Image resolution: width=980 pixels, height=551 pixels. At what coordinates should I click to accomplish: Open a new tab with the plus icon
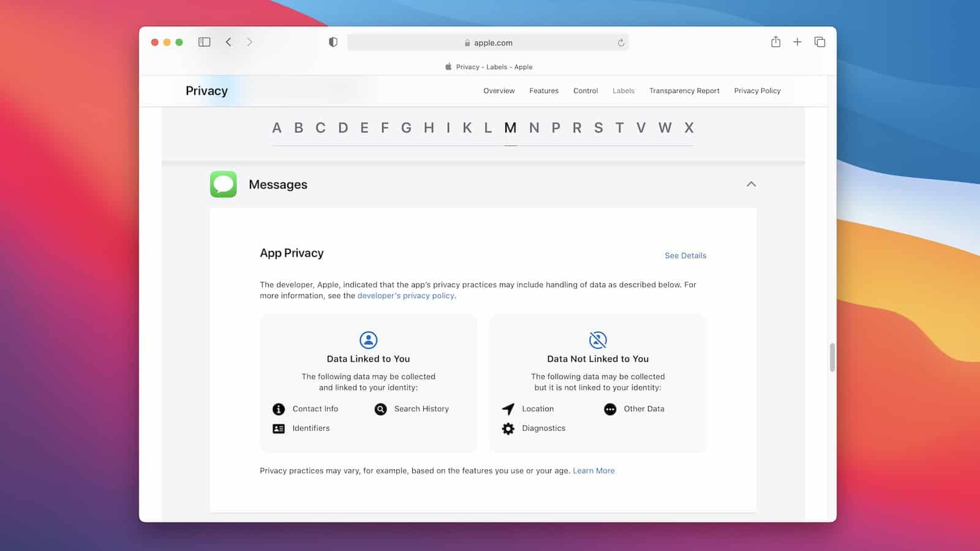pyautogui.click(x=797, y=42)
